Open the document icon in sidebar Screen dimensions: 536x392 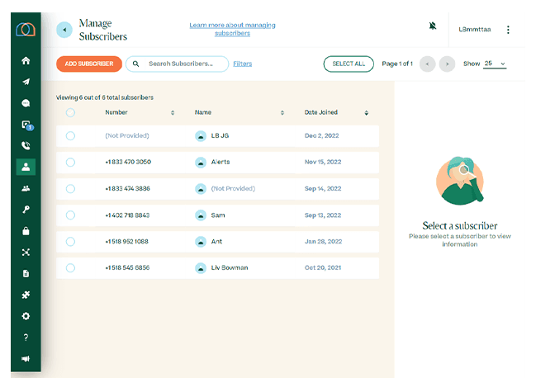pos(26,273)
